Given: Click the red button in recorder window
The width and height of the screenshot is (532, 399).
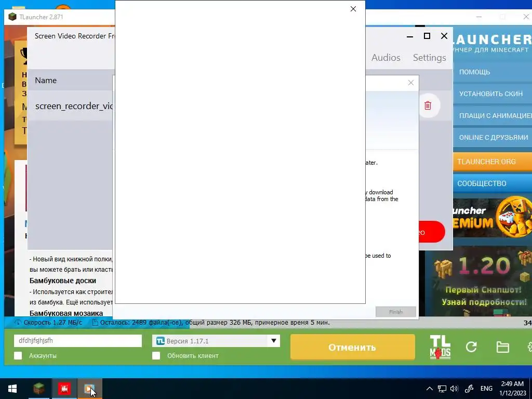Looking at the screenshot, I should coord(432,232).
